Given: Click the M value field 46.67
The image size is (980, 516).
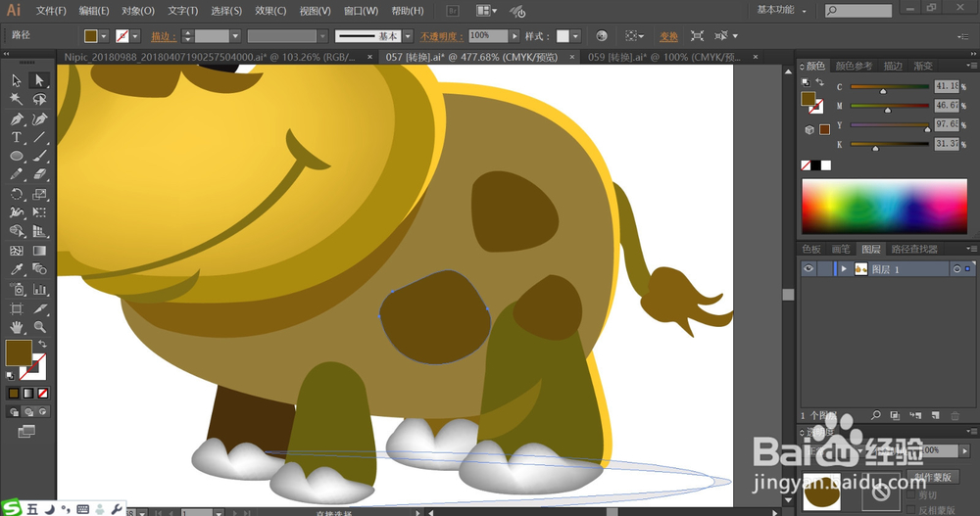Looking at the screenshot, I should [x=947, y=106].
